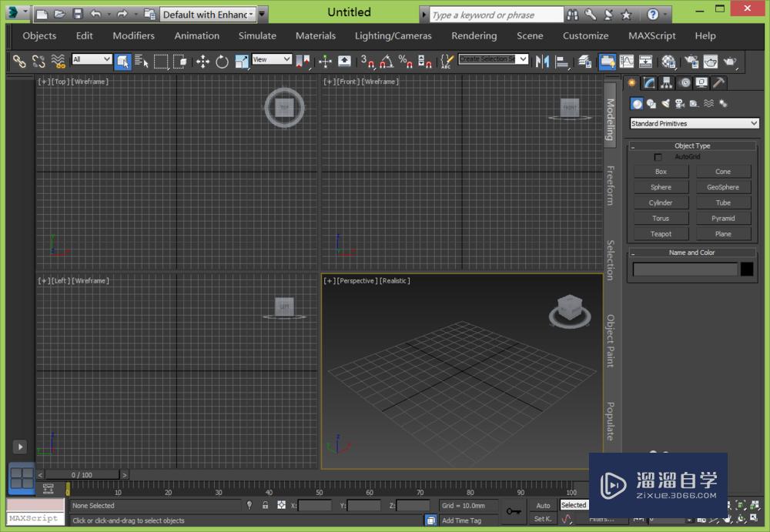
Task: Open the Modifiers menu
Action: pos(133,35)
